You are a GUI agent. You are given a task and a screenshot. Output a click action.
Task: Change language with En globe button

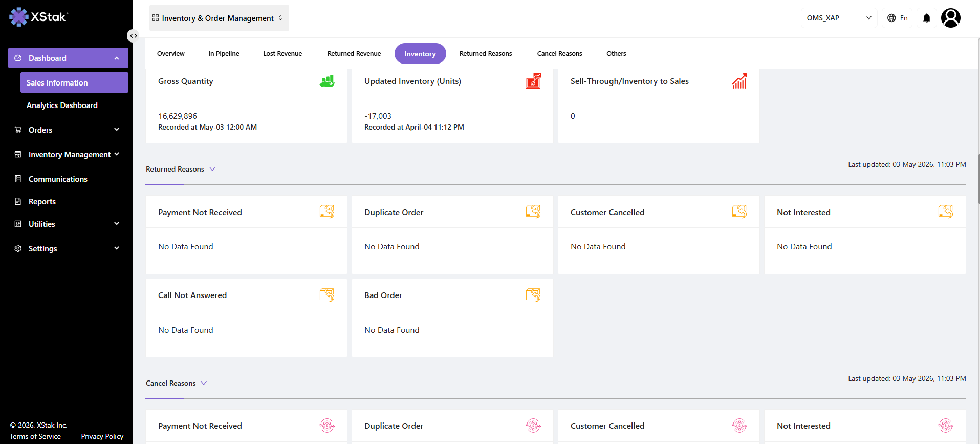[897, 18]
